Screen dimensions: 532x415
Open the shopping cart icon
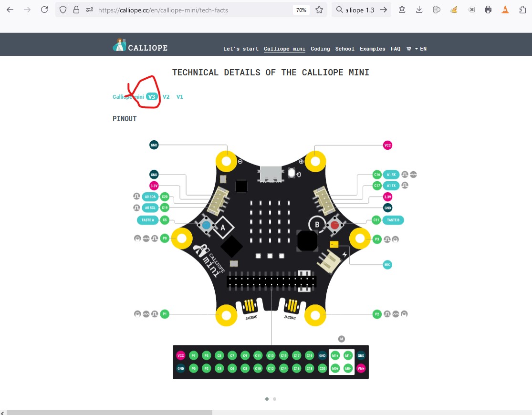[408, 49]
